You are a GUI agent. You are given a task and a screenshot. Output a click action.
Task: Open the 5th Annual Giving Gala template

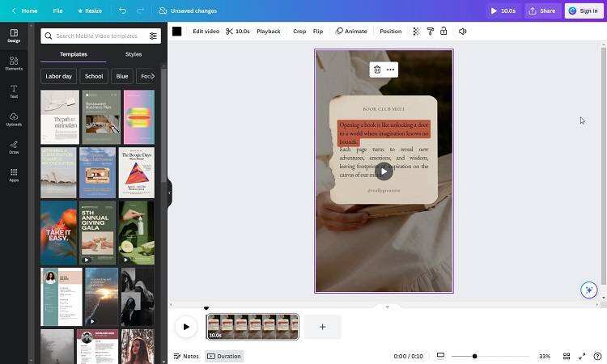(98, 232)
